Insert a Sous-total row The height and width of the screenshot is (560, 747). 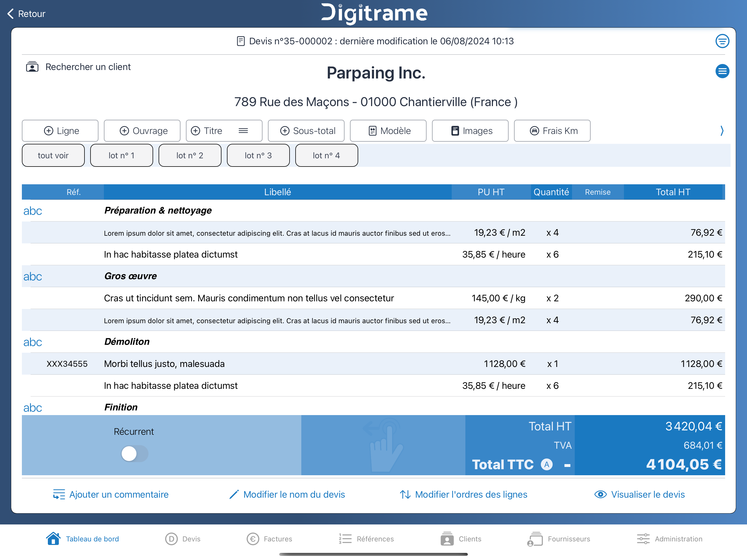tap(306, 131)
